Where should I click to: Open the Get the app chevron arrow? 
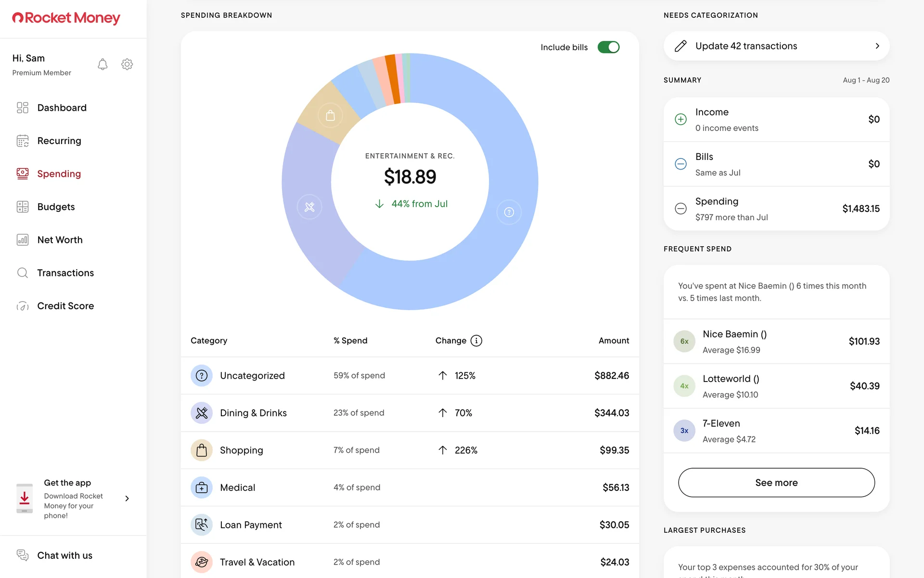127,499
